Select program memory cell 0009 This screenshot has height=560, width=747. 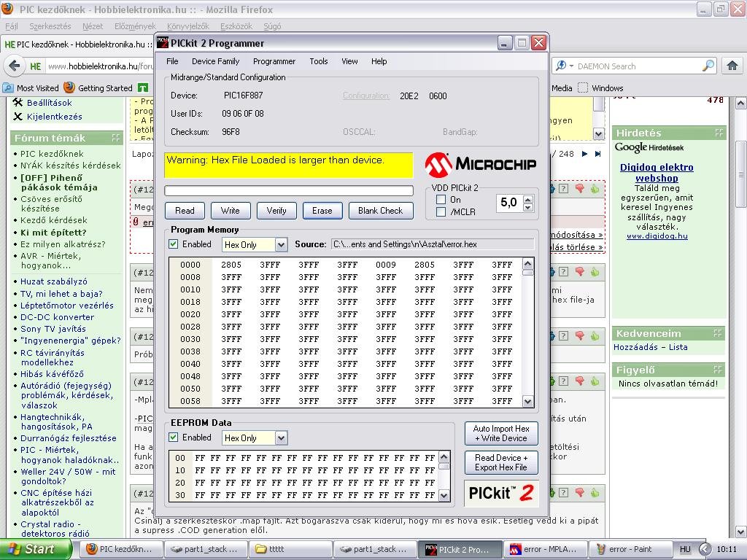tap(386, 265)
